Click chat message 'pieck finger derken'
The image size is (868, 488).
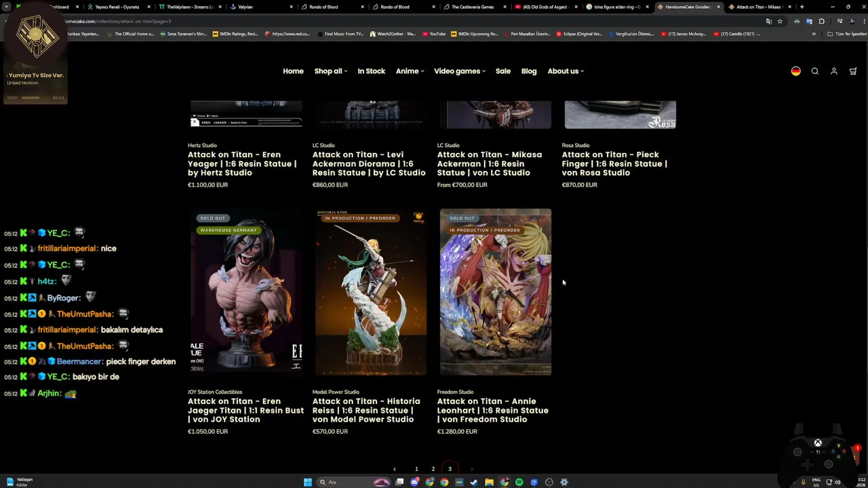click(x=141, y=362)
